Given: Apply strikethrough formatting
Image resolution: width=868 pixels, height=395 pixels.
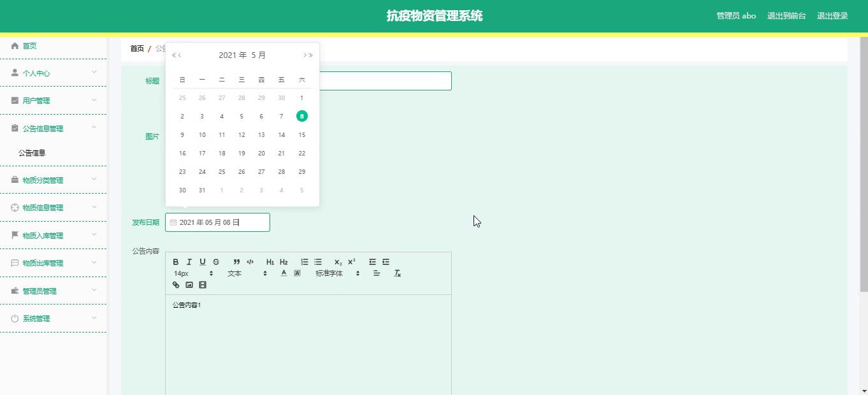Looking at the screenshot, I should coord(216,262).
